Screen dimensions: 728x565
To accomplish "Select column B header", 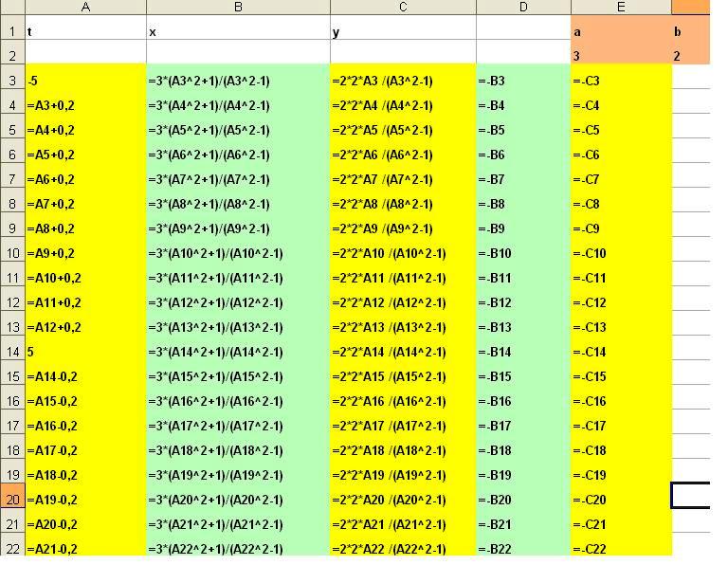I will pos(238,7).
